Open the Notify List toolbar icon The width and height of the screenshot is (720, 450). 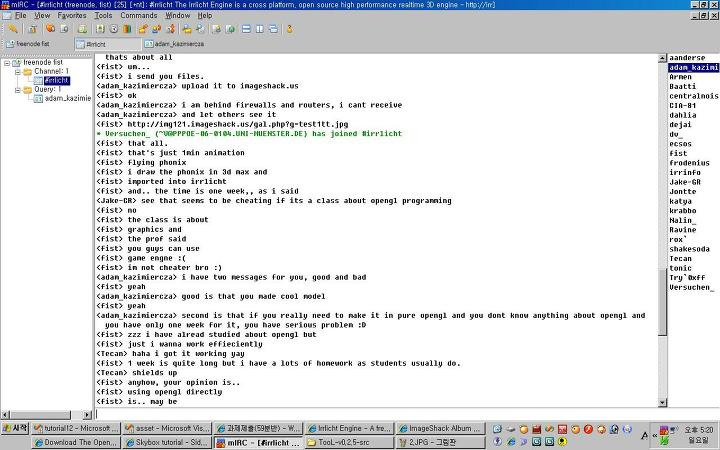(216, 29)
